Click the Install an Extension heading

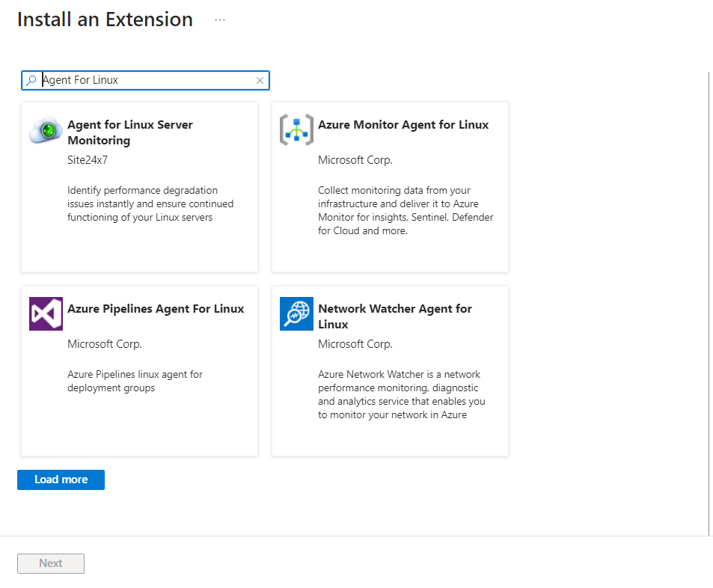tap(105, 19)
